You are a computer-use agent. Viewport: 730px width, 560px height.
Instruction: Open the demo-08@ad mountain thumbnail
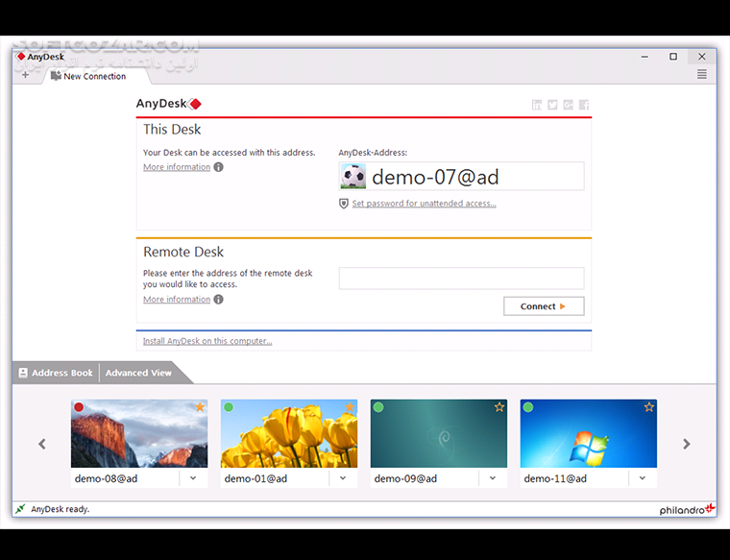tap(139, 433)
